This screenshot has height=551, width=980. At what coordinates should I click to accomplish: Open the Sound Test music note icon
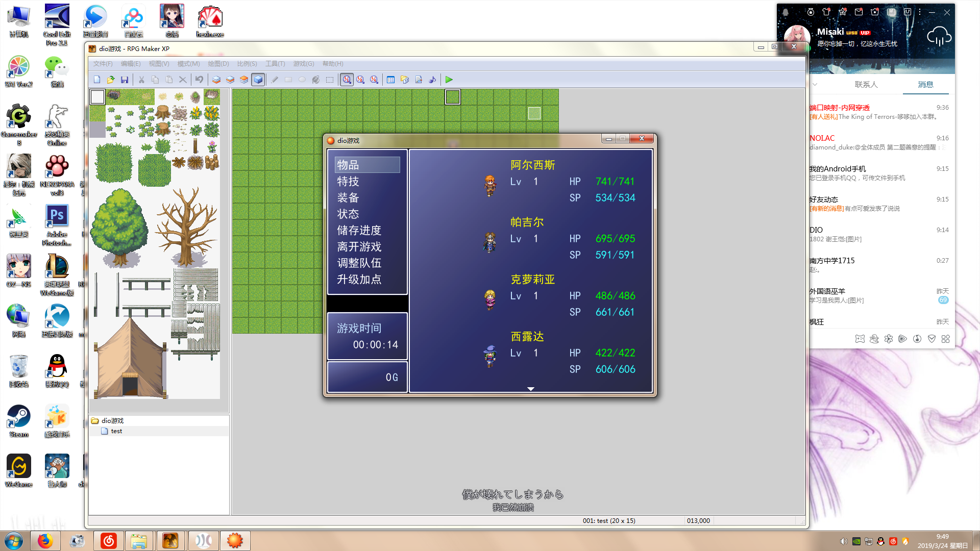click(432, 80)
